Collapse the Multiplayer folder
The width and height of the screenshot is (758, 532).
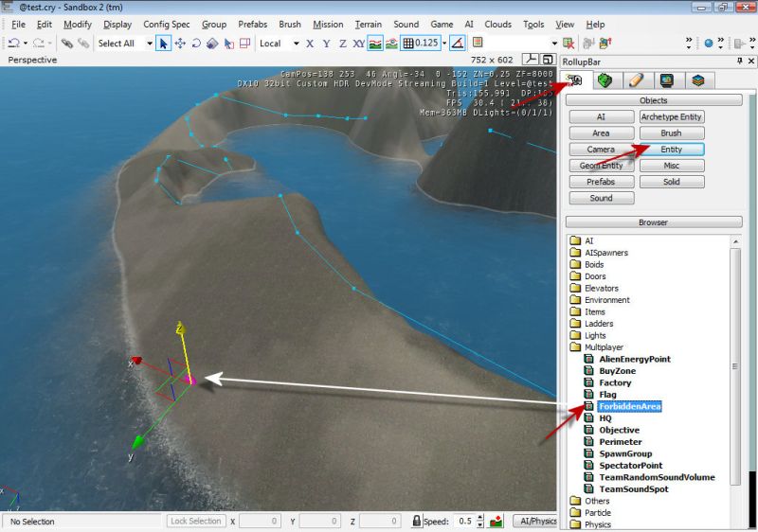tap(597, 347)
